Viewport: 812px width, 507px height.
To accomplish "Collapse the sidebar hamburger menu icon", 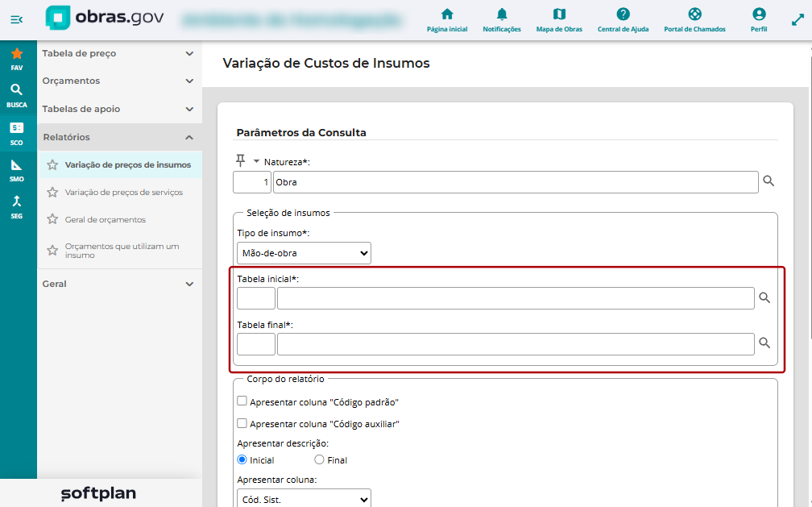I will (17, 19).
